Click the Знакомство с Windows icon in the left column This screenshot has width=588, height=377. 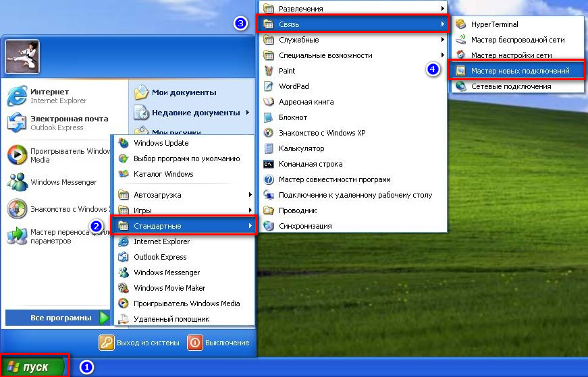pyautogui.click(x=17, y=209)
